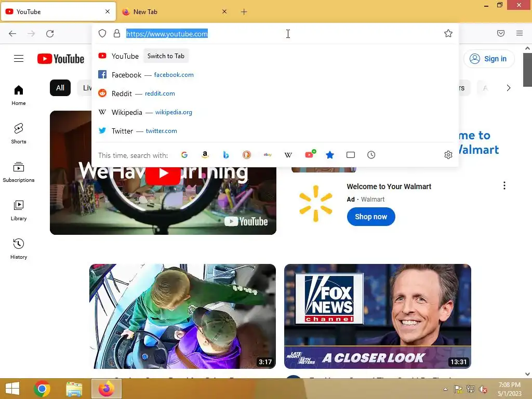The height and width of the screenshot is (399, 532).
Task: Open the Windows Start button
Action: [x=12, y=389]
